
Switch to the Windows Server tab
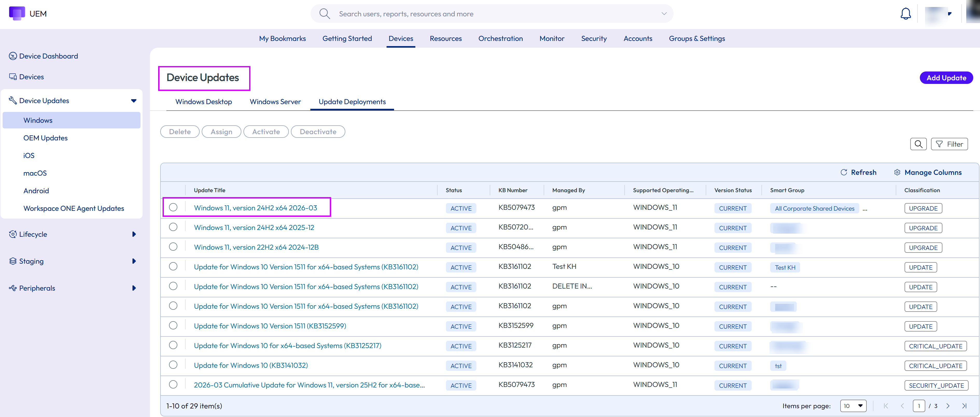[x=275, y=102]
